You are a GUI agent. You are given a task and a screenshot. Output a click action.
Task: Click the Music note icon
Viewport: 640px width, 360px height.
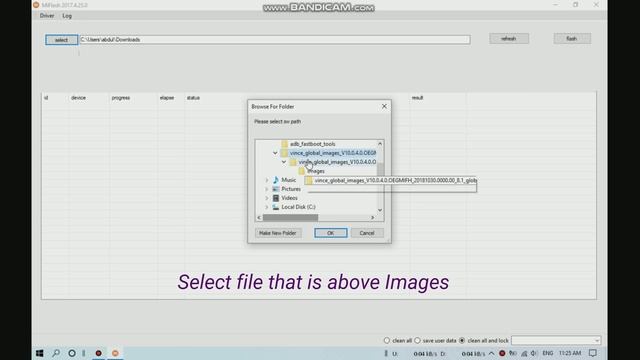pyautogui.click(x=276, y=180)
